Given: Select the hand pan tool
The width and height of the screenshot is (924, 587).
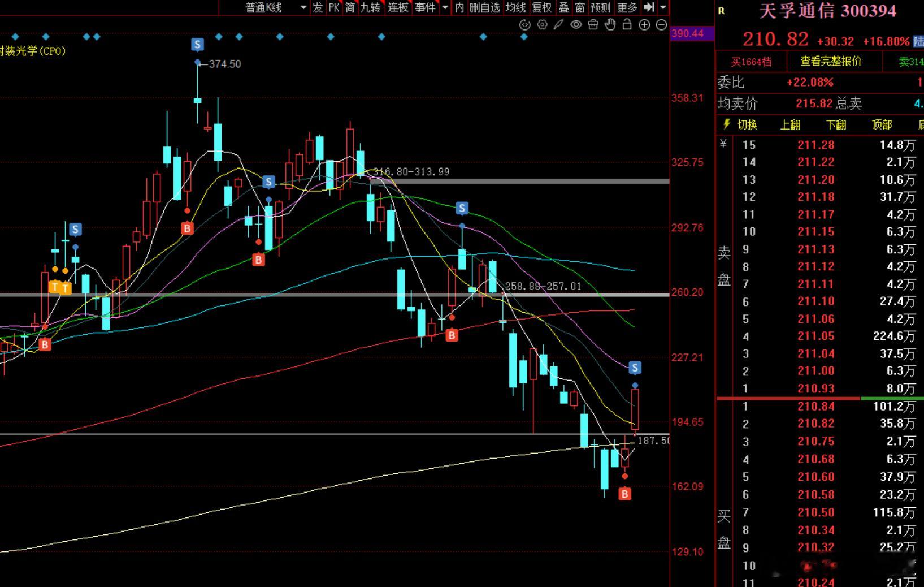Looking at the screenshot, I should (610, 25).
